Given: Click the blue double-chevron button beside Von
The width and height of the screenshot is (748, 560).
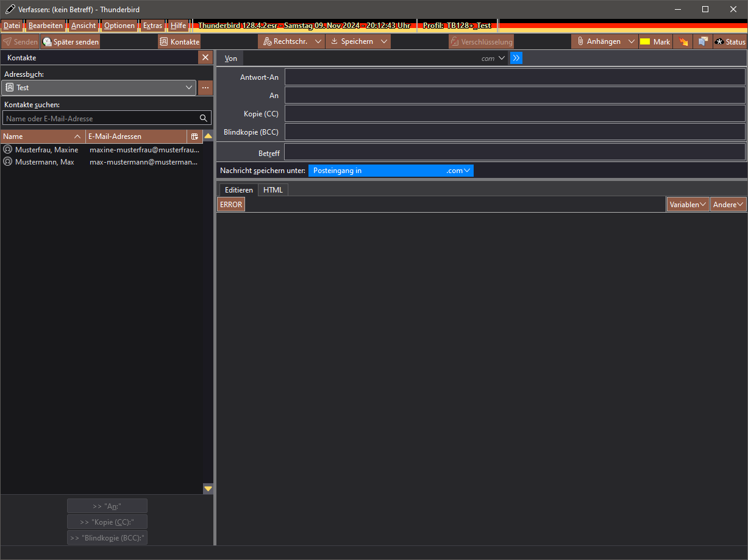Looking at the screenshot, I should click(516, 58).
